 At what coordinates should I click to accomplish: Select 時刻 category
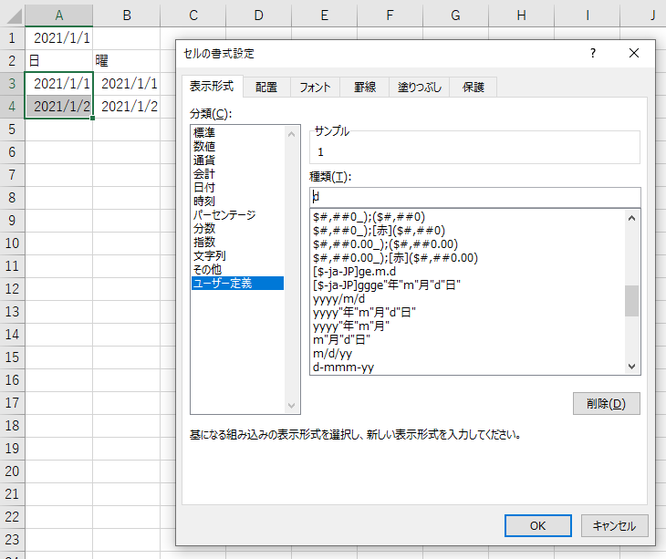pyautogui.click(x=204, y=201)
